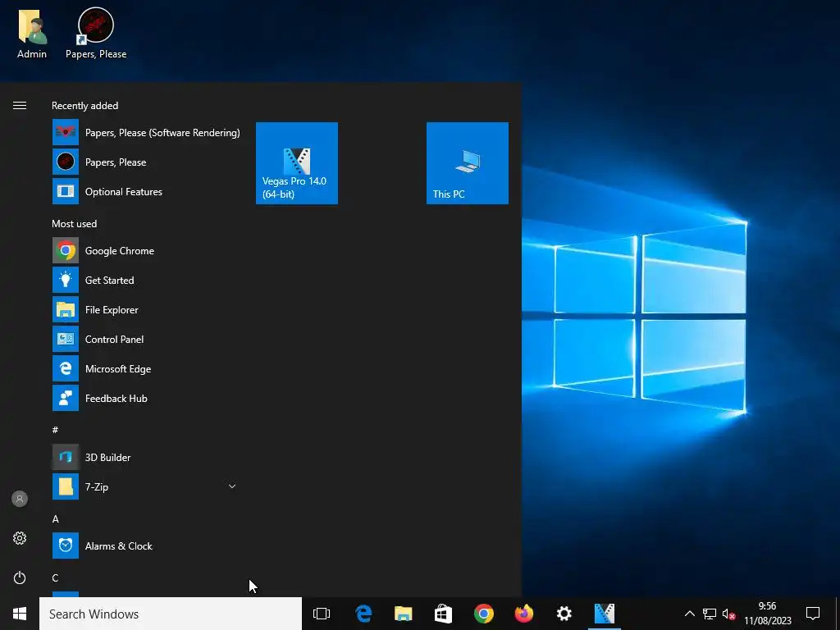The width and height of the screenshot is (840, 630).
Task: Open Google Chrome from Most used
Action: click(x=146, y=251)
